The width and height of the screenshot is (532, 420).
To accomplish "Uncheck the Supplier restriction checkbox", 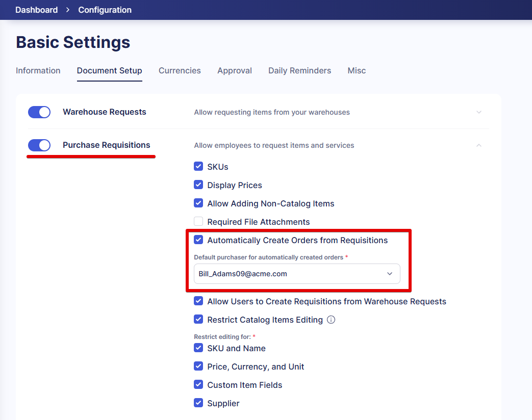I will tap(198, 403).
